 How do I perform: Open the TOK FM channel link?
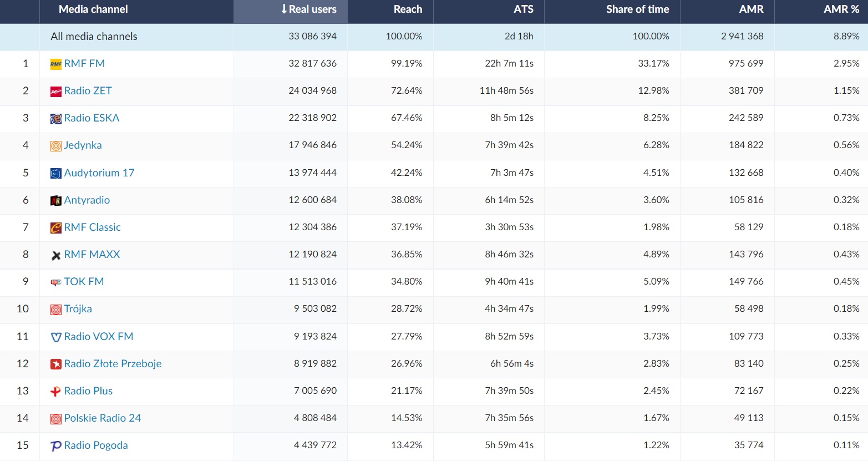[x=84, y=282]
